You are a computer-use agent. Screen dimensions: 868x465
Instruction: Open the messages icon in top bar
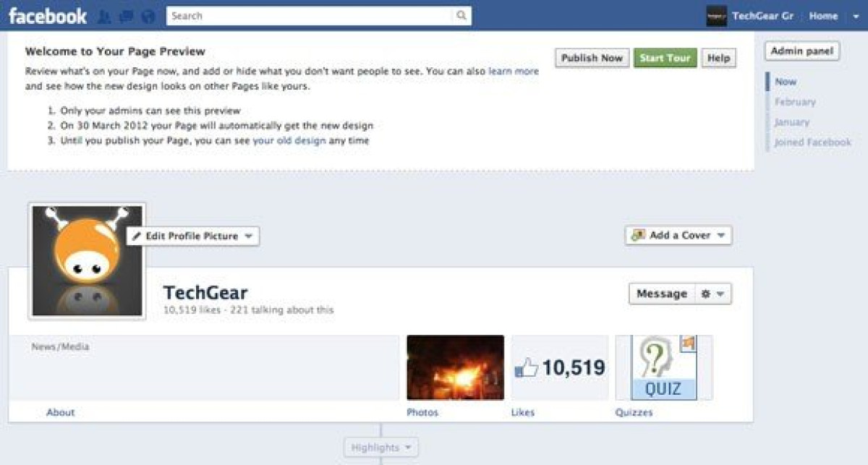(126, 16)
